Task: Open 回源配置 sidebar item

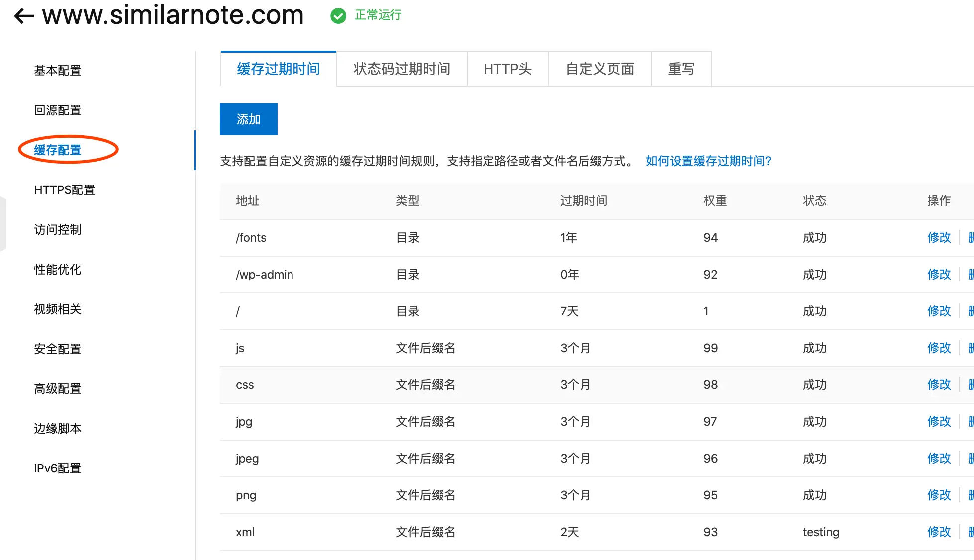Action: point(58,110)
